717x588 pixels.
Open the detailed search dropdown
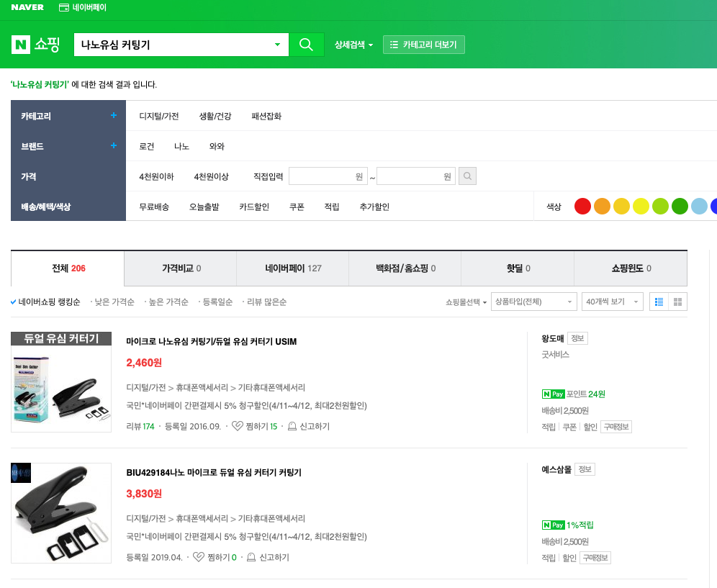353,45
